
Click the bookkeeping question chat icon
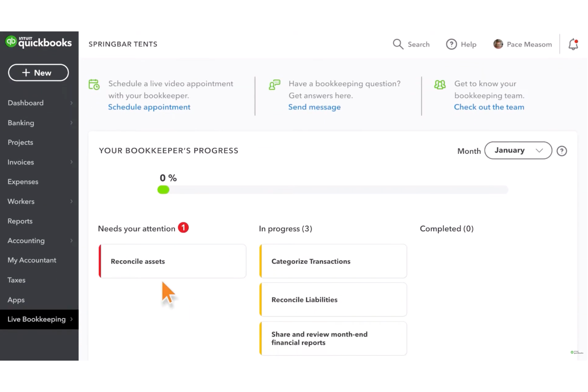coord(274,84)
